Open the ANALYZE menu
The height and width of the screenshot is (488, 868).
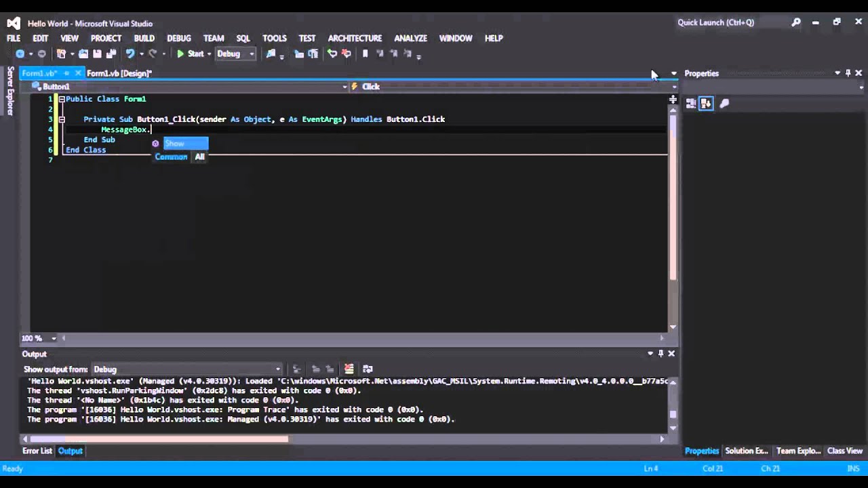coord(411,39)
